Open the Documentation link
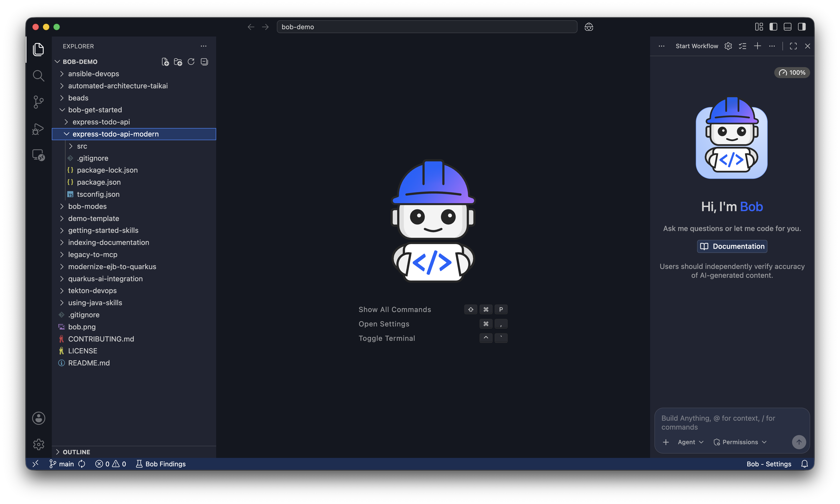 pyautogui.click(x=732, y=247)
